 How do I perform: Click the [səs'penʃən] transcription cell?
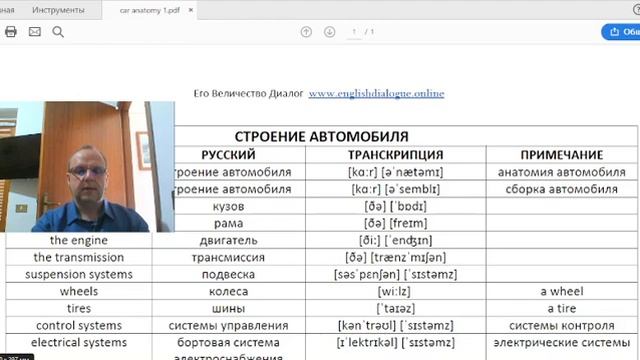coord(396,274)
